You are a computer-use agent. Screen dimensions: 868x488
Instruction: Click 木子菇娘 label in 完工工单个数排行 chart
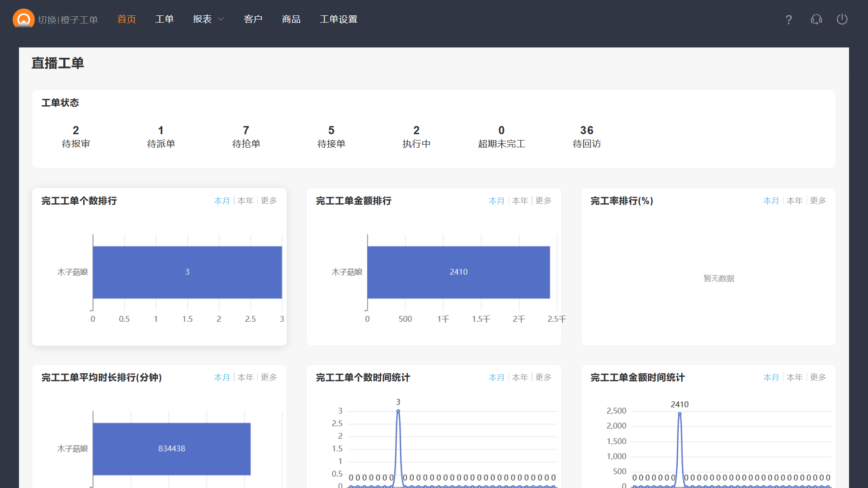(x=72, y=272)
